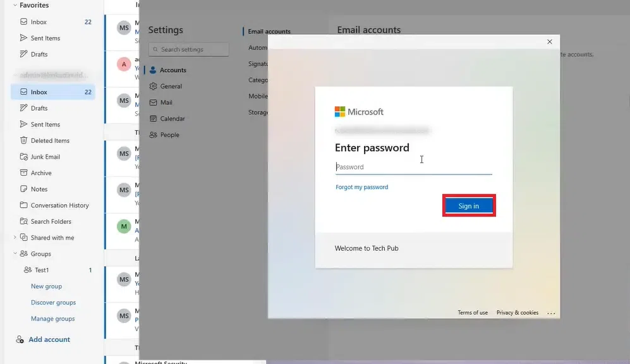630x364 pixels.
Task: Click the Favorites Sent Items arrow icon
Action: click(x=24, y=38)
